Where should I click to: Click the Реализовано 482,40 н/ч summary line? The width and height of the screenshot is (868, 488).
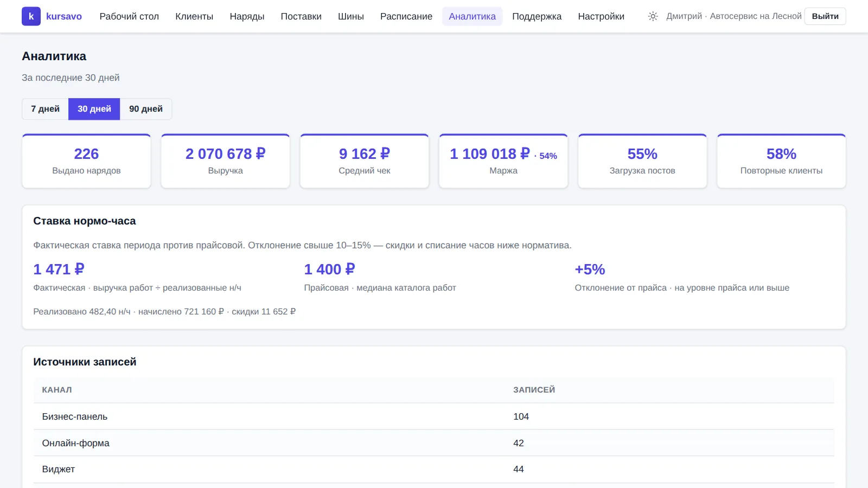164,312
